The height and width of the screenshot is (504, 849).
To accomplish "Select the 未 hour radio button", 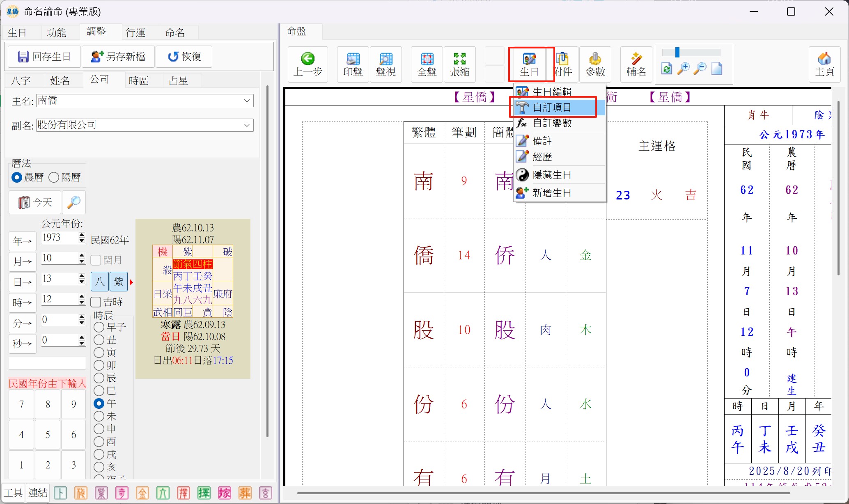I will [99, 416].
